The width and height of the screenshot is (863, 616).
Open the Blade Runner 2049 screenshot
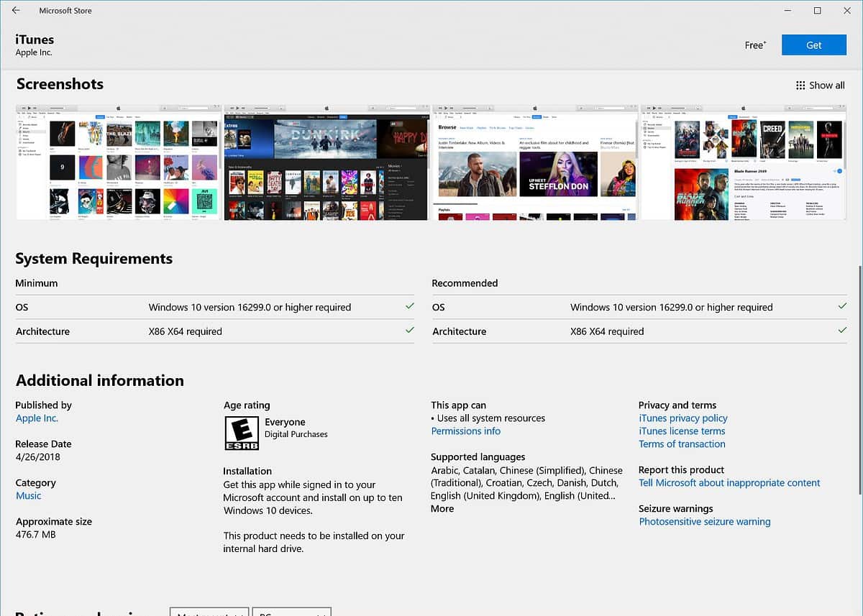point(742,162)
